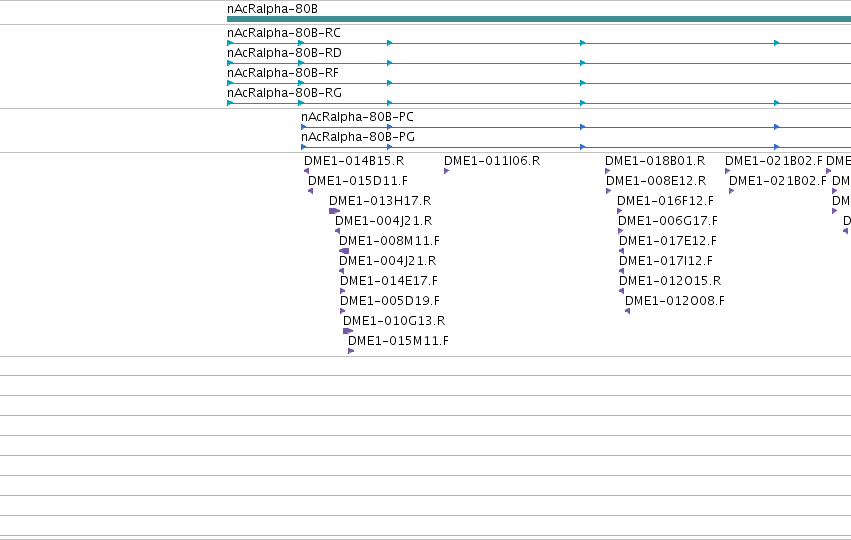851x540 pixels.
Task: Select EST label DME1-016F12.F
Action: point(665,201)
